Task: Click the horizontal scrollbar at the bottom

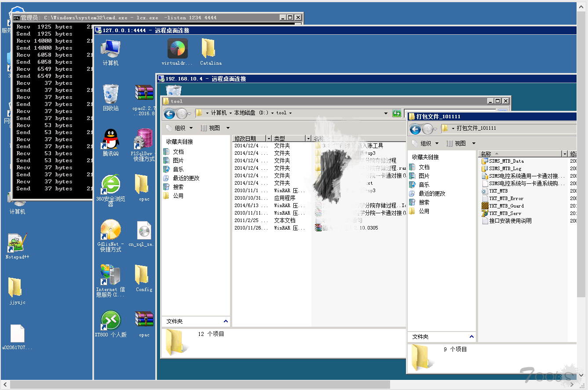Action: [x=200, y=385]
